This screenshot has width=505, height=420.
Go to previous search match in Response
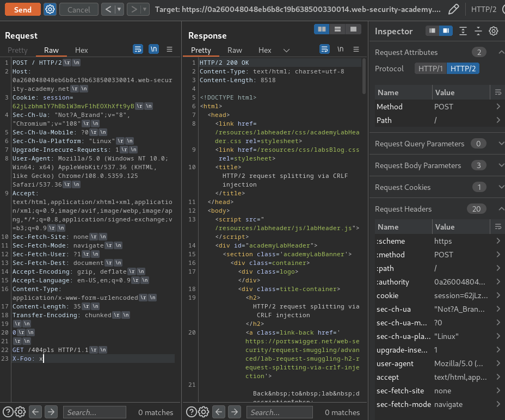[x=219, y=412]
